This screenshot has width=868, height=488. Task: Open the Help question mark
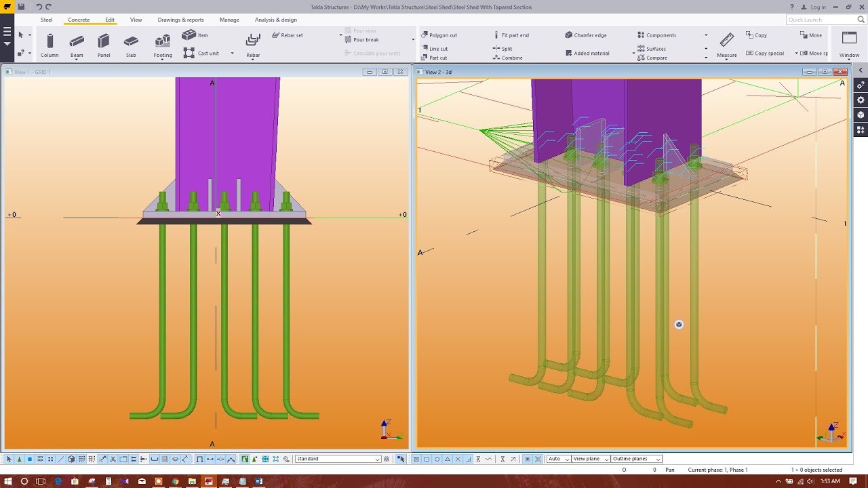tap(791, 7)
